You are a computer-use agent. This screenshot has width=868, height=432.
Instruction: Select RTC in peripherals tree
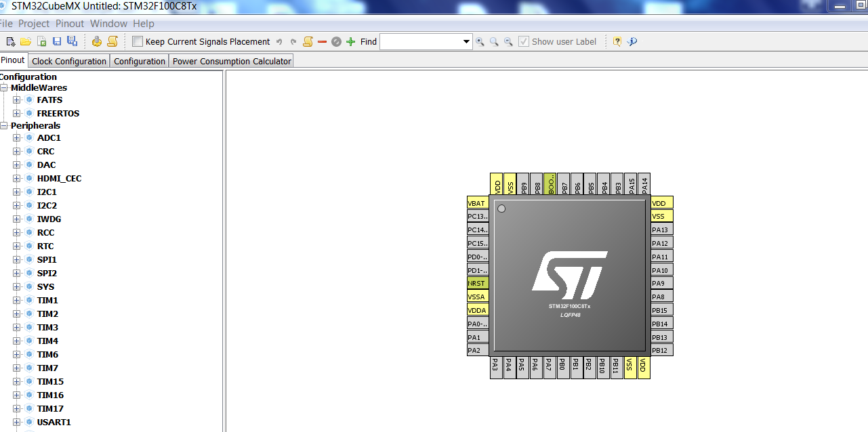[x=45, y=246]
